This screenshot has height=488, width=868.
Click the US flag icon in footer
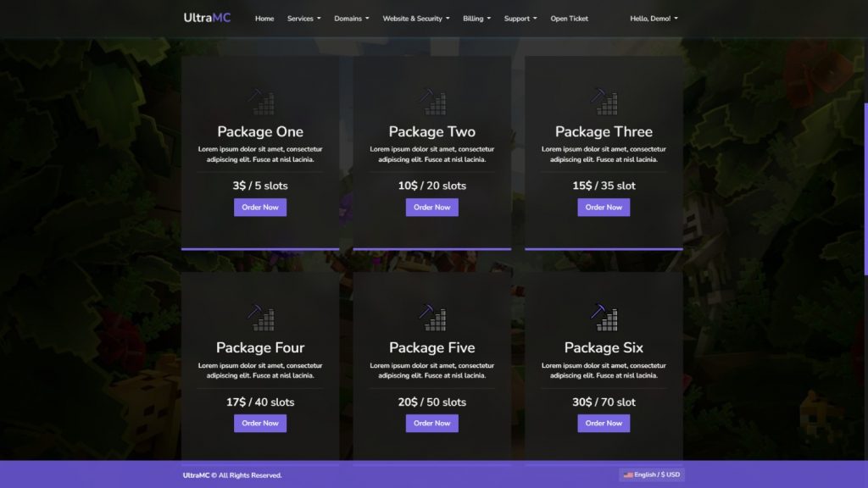click(628, 474)
